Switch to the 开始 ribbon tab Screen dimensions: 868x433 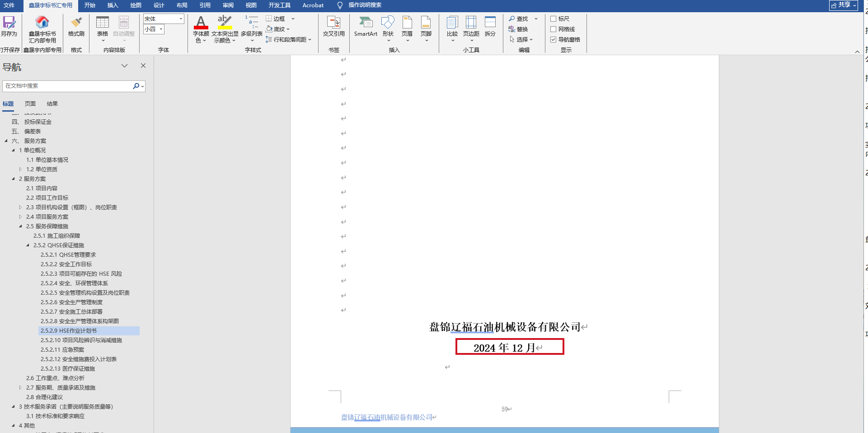pos(89,5)
